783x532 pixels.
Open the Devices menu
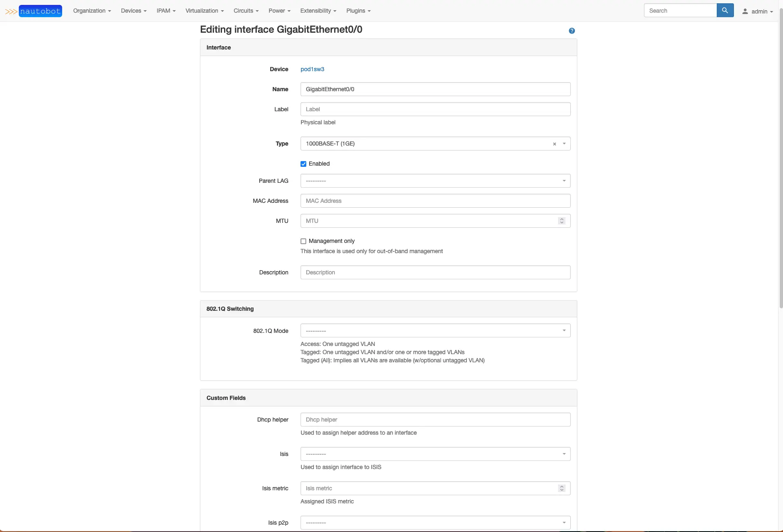pyautogui.click(x=133, y=11)
